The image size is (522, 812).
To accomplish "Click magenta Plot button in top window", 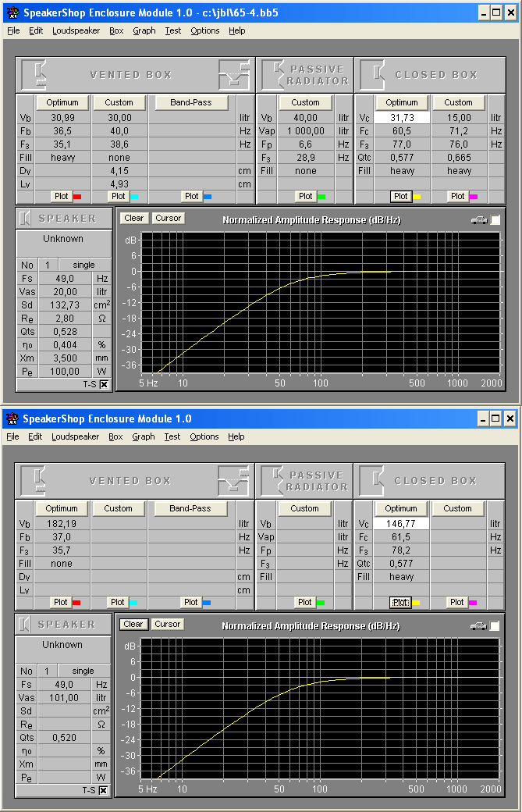I will pyautogui.click(x=458, y=196).
